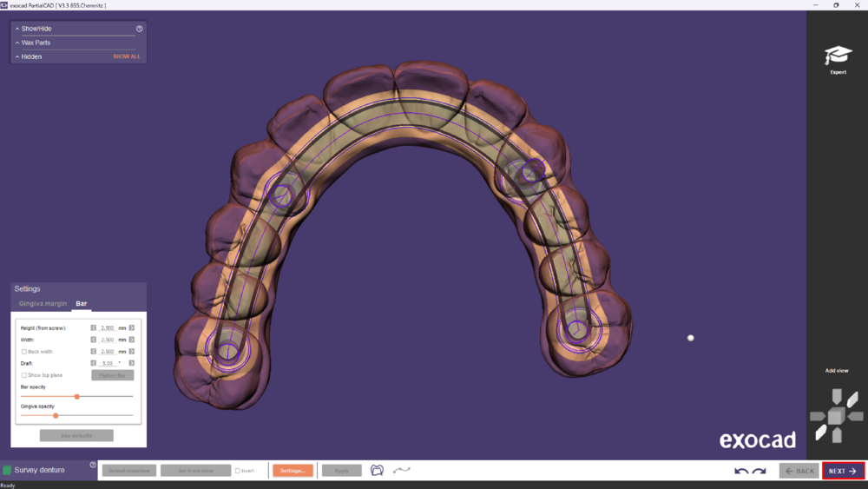Click the Survey denture step label
This screenshot has width=868, height=489.
(x=39, y=470)
